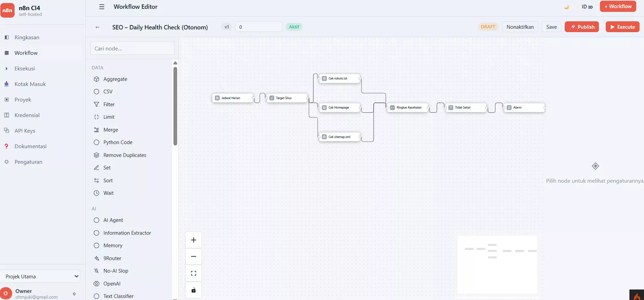Save the workflow
The height and width of the screenshot is (300, 644).
(x=551, y=27)
